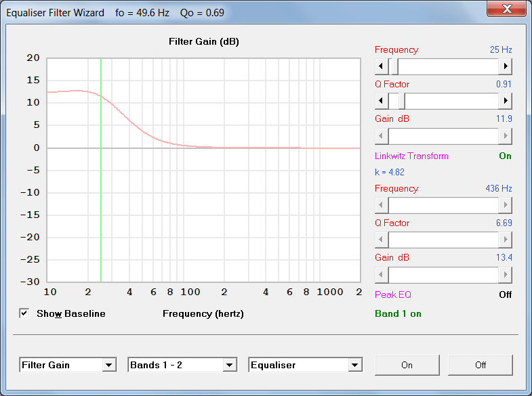Toggle Linkwitz Transform On status
Screen dimensions: 532x396
[505, 156]
